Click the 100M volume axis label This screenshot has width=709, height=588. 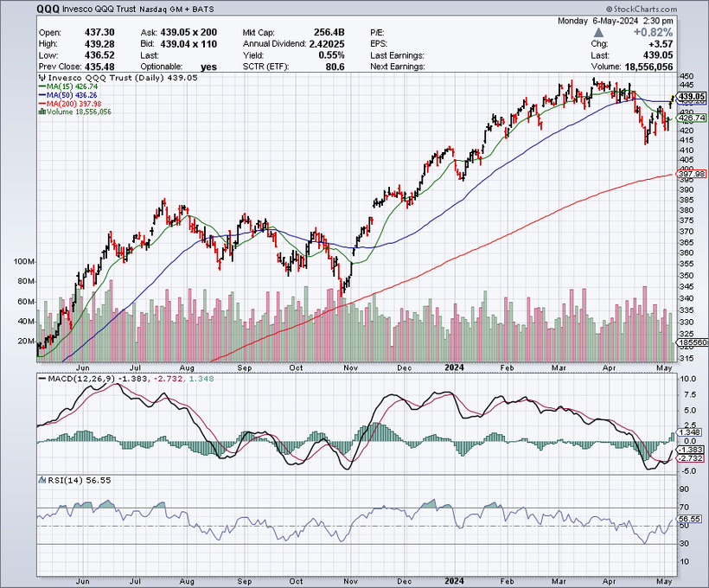[x=24, y=262]
